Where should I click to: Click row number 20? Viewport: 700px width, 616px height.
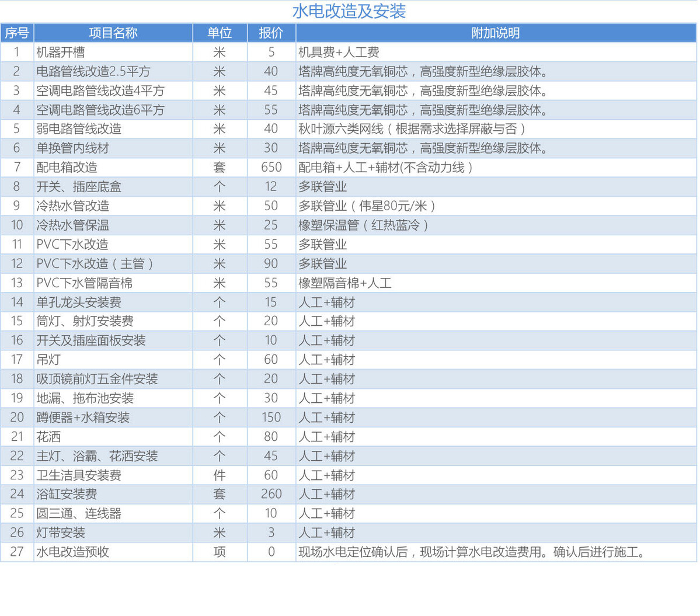pyautogui.click(x=17, y=417)
